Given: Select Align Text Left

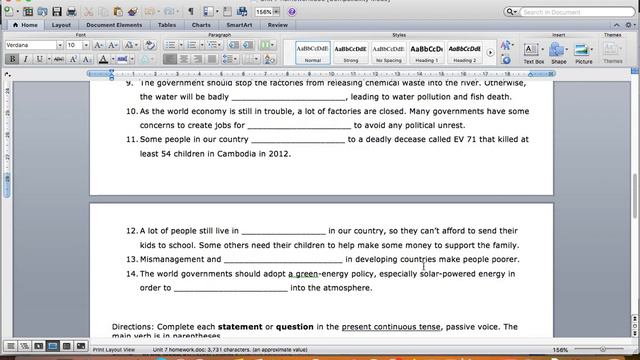Looking at the screenshot, I should click(170, 59).
